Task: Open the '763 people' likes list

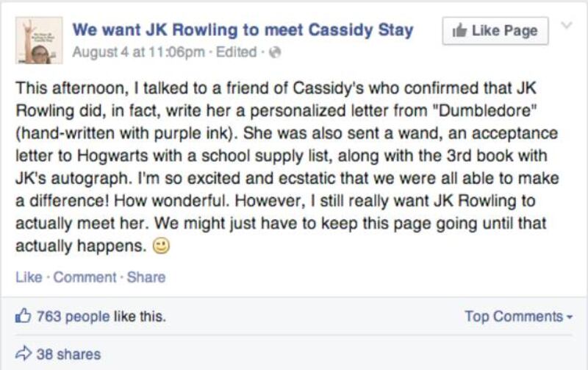Action: pos(73,317)
